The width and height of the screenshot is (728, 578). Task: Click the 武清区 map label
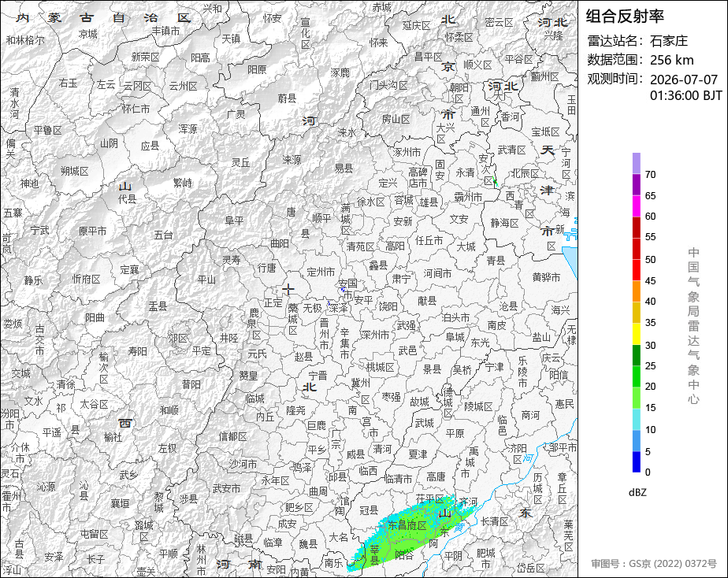[511, 150]
